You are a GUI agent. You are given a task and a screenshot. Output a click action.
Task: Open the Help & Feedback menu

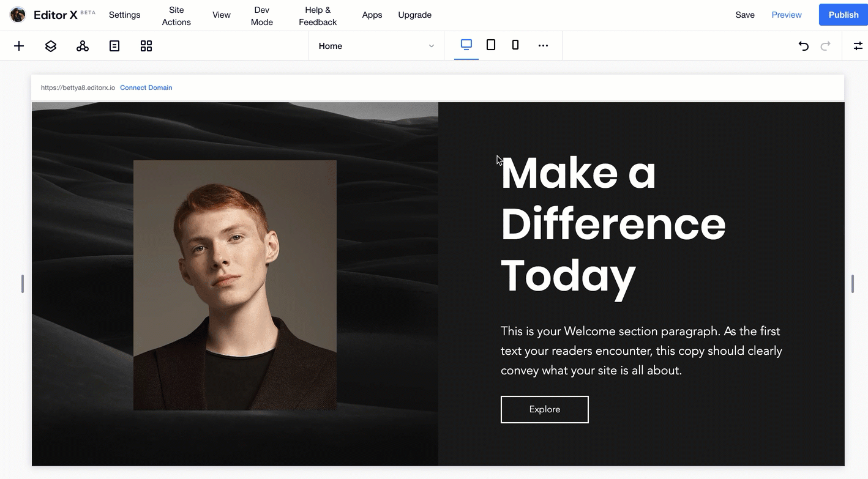tap(318, 16)
